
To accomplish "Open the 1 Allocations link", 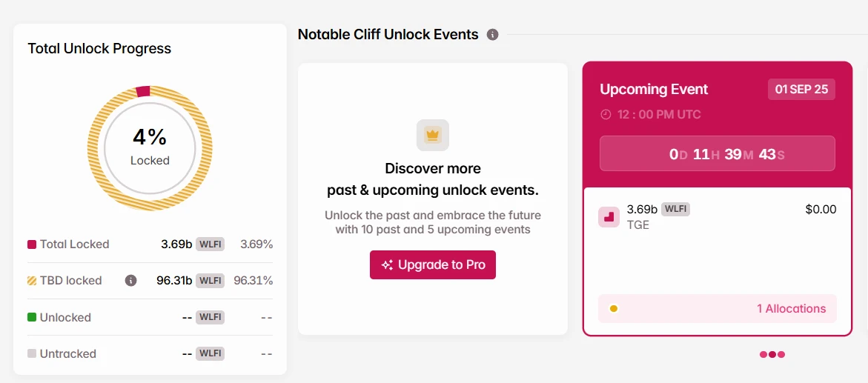I will pos(791,309).
